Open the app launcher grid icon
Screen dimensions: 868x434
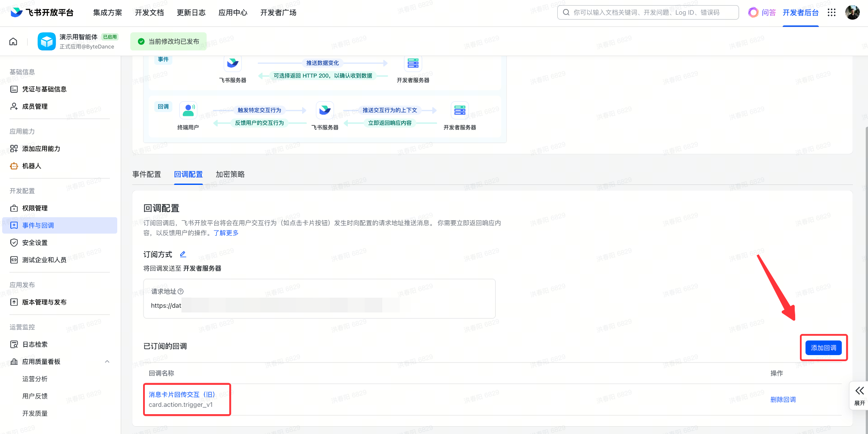coord(832,12)
